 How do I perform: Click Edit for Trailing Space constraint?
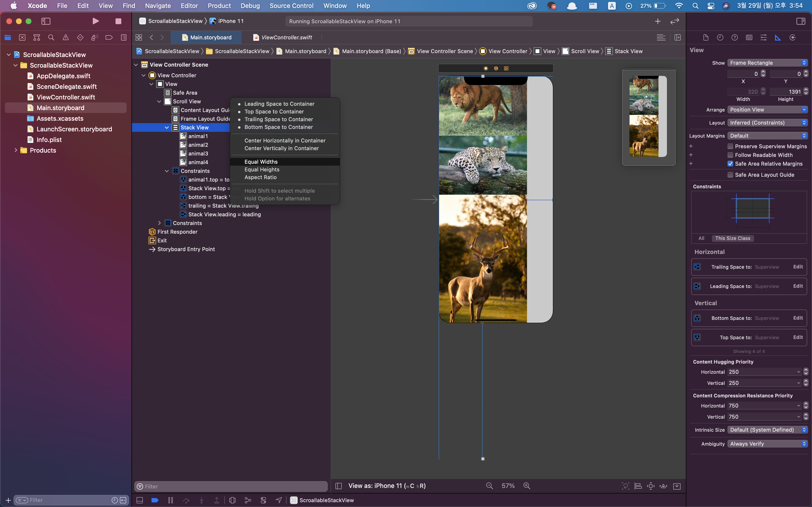[797, 267]
